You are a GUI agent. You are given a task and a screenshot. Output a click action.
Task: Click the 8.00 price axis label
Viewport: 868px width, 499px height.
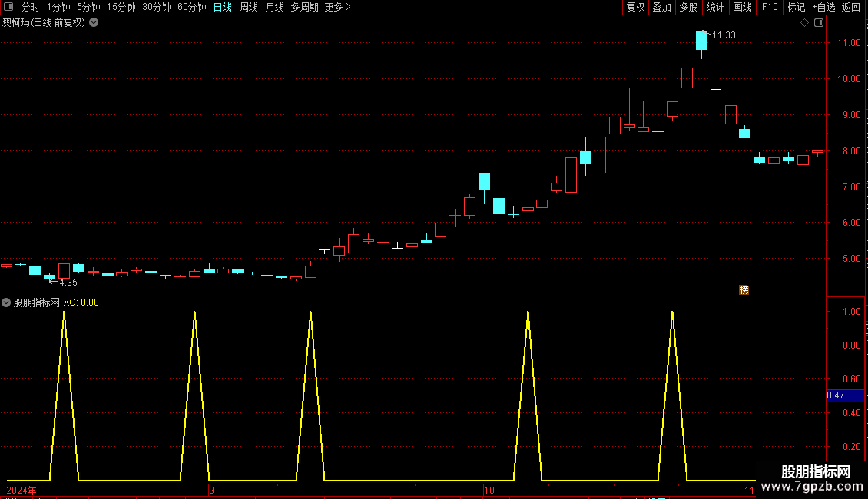(x=851, y=151)
